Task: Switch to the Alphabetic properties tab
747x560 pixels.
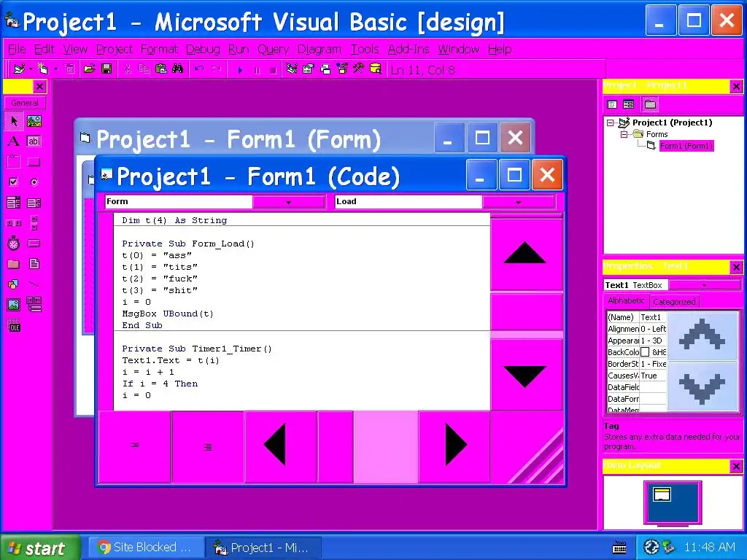Action: 626,301
